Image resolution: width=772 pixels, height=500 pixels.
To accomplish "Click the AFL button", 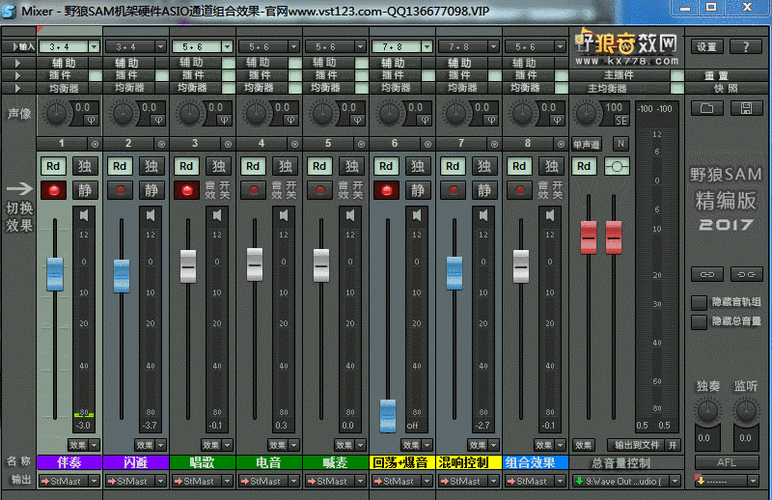I will pos(726,462).
